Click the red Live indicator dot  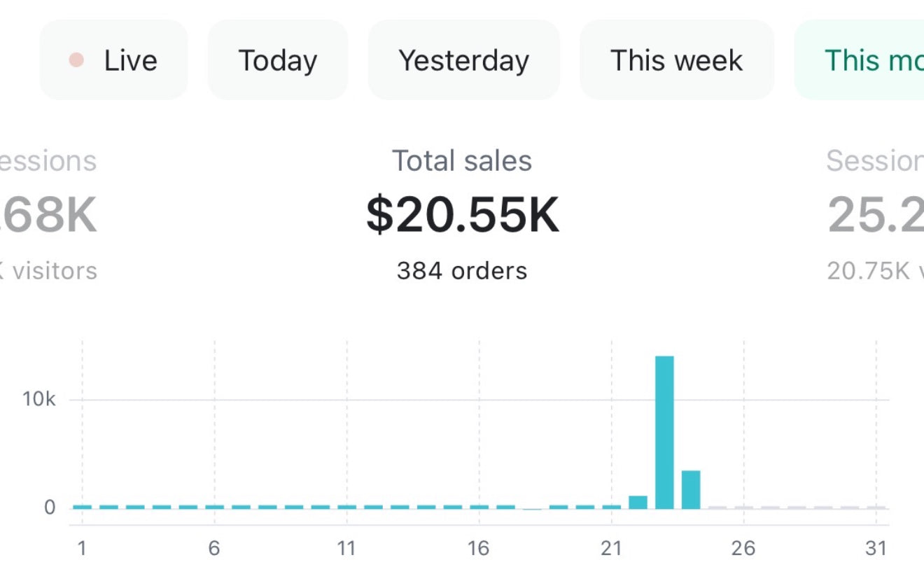[76, 60]
